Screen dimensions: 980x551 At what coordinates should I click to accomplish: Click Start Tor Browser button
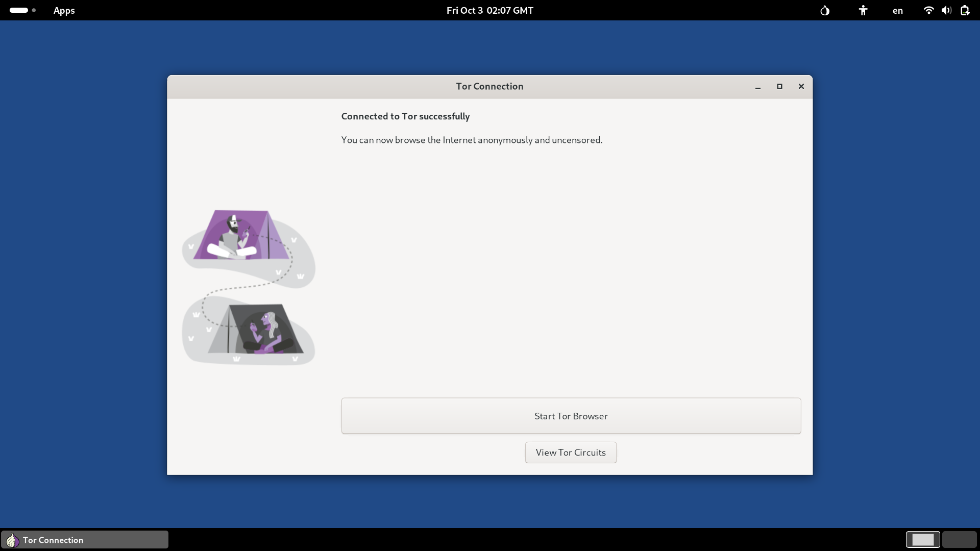click(571, 416)
